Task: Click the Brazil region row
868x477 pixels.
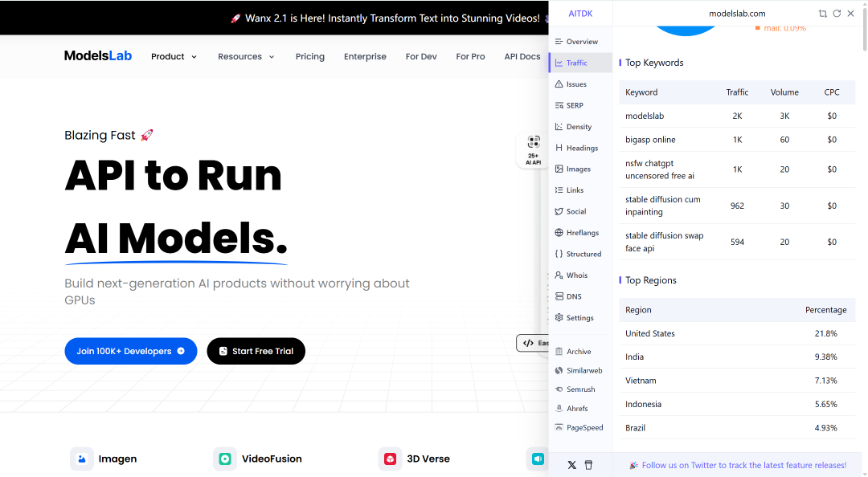Action: pyautogui.click(x=737, y=428)
